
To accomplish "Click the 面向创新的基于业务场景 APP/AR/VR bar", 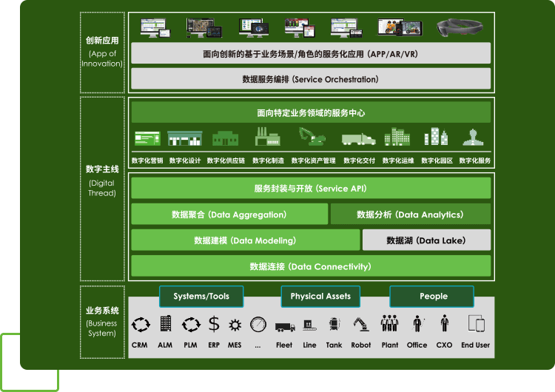I will [311, 53].
